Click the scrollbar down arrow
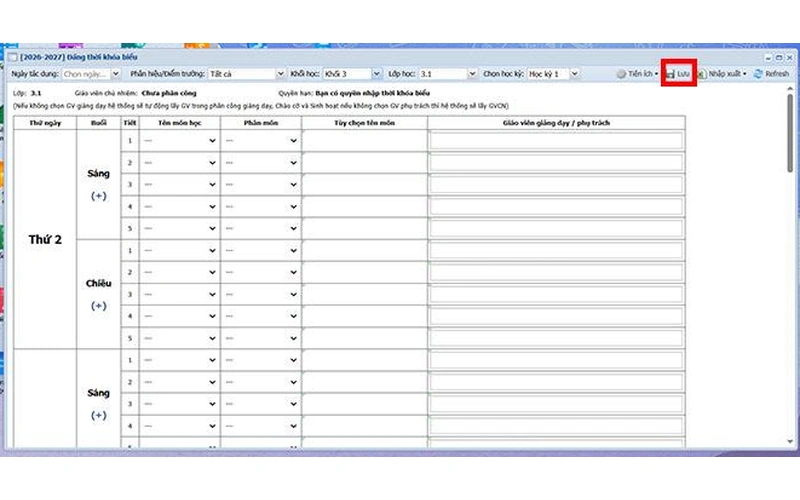800x500 pixels. coord(790,442)
